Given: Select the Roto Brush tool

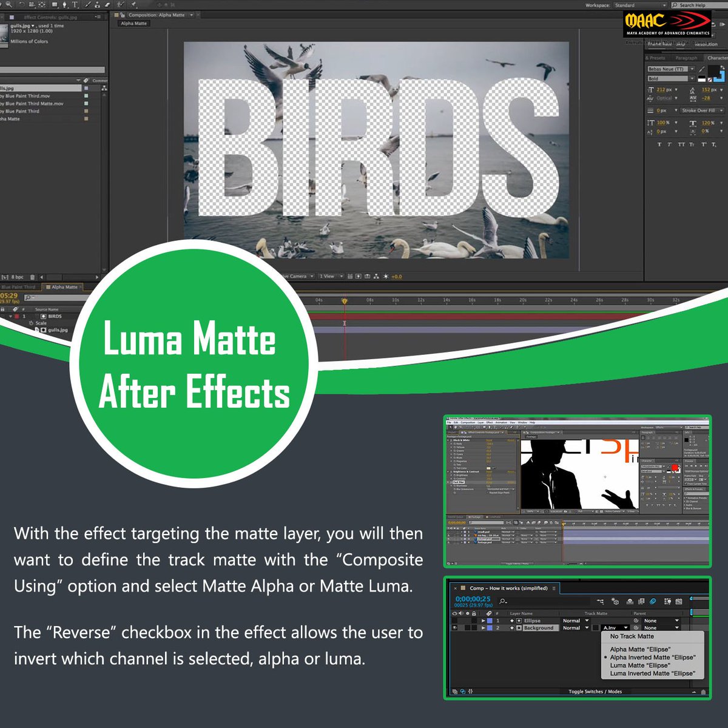Looking at the screenshot, I should pyautogui.click(x=121, y=4).
